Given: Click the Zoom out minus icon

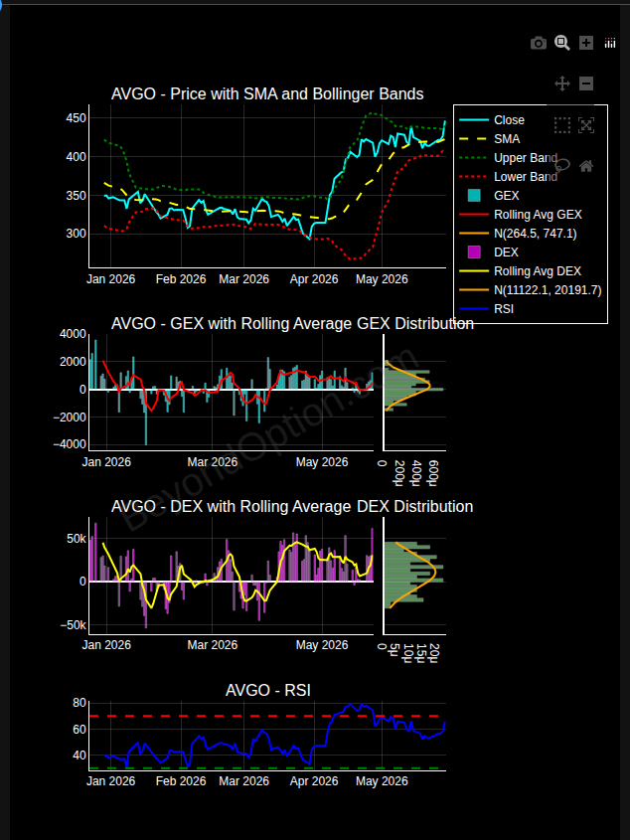Looking at the screenshot, I should 586,84.
